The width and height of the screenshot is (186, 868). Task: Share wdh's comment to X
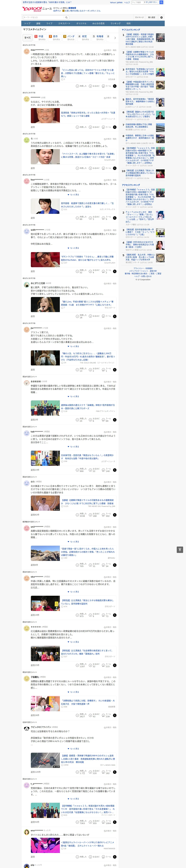(115, 271)
